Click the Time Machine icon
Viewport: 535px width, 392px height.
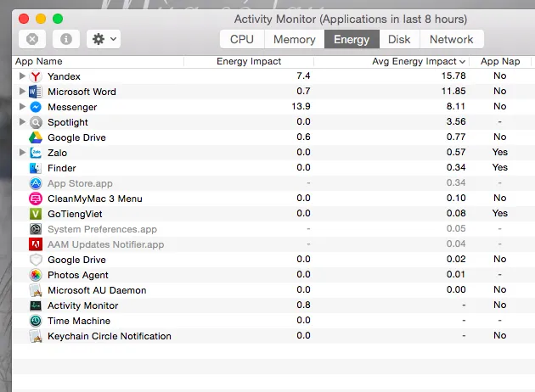36,321
